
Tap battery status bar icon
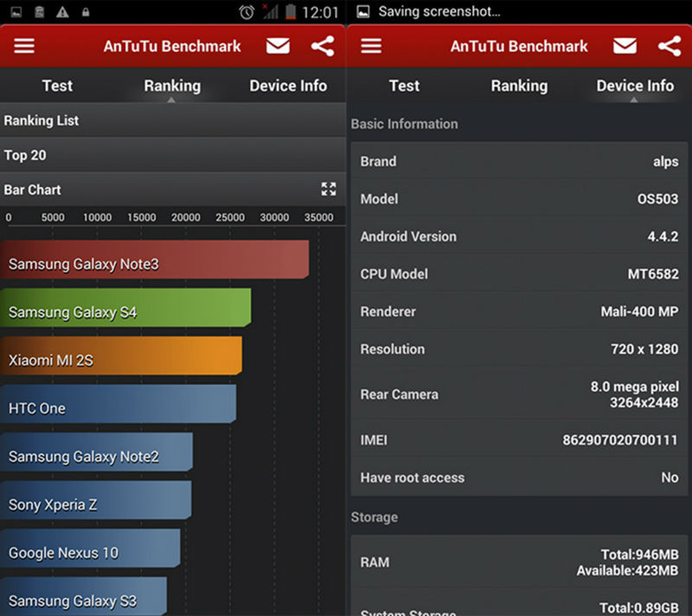(x=291, y=12)
